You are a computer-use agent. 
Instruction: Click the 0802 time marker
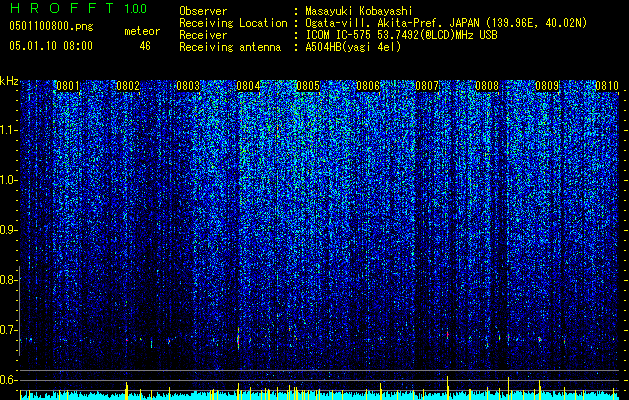128,86
